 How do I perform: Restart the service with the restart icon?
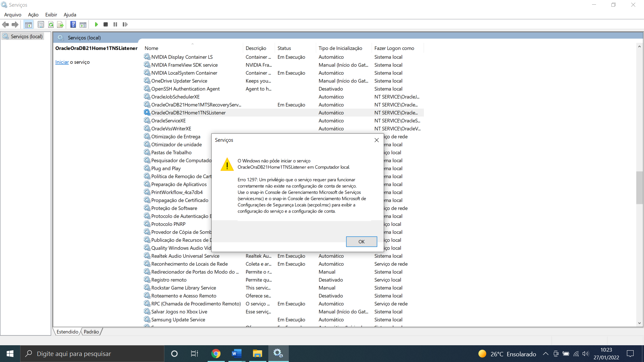point(125,24)
